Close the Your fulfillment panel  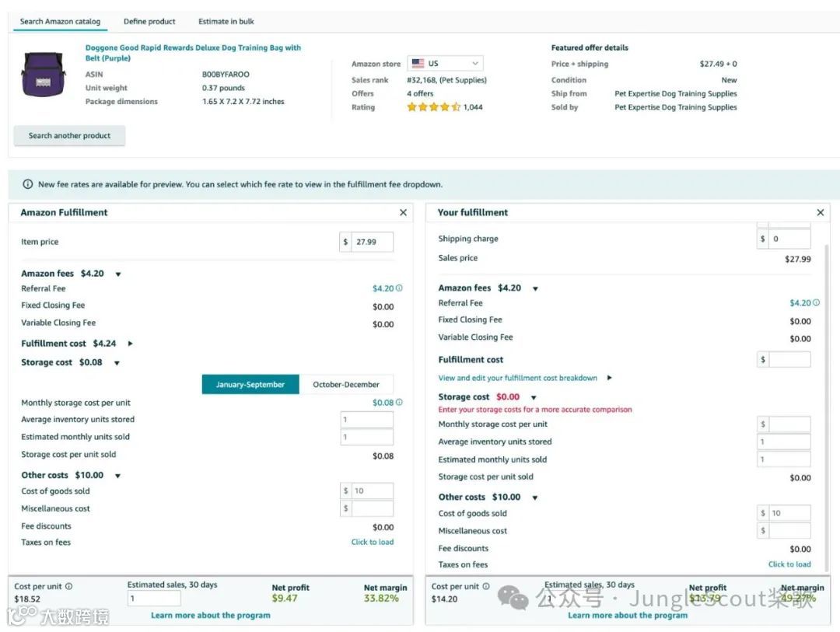coord(821,213)
